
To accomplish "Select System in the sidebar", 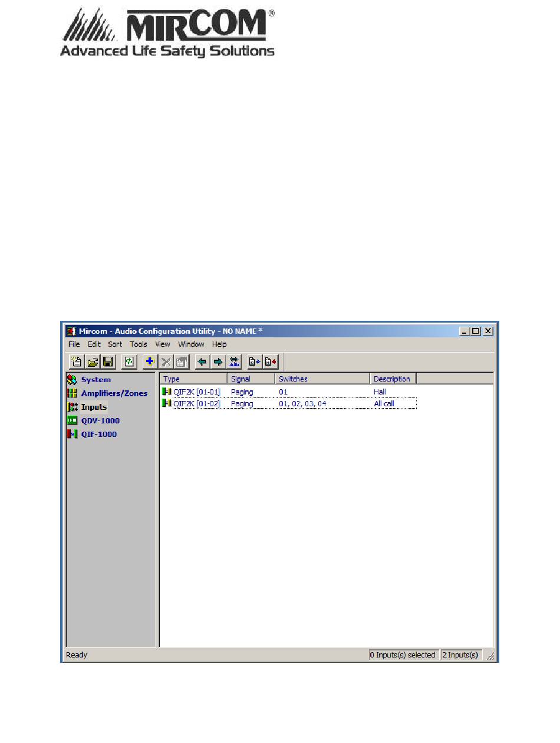I will pos(96,380).
